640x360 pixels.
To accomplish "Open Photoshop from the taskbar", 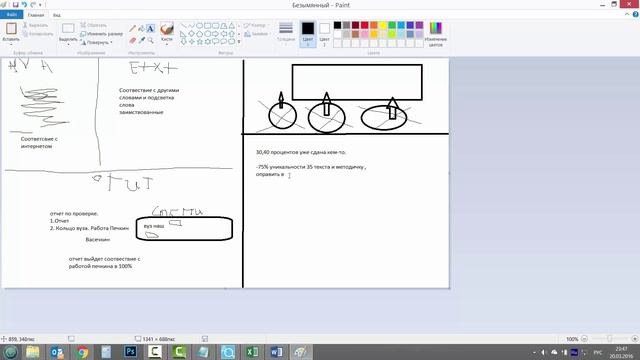I will pyautogui.click(x=131, y=352).
